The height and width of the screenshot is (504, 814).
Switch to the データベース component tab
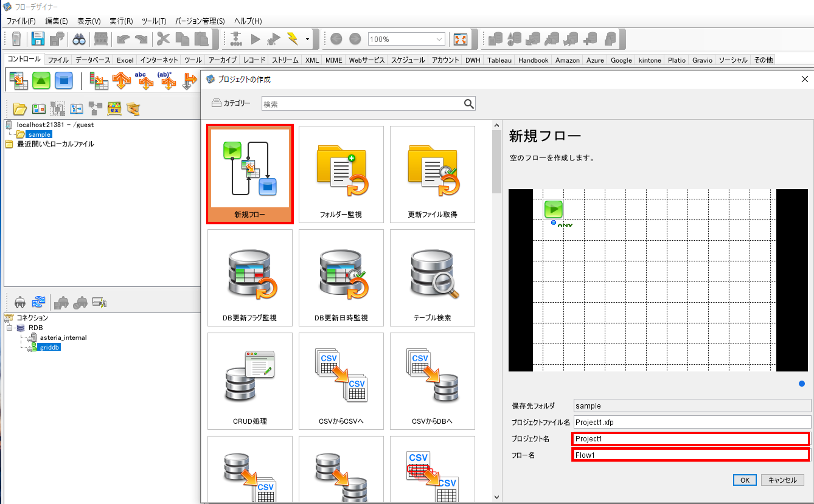click(x=92, y=60)
